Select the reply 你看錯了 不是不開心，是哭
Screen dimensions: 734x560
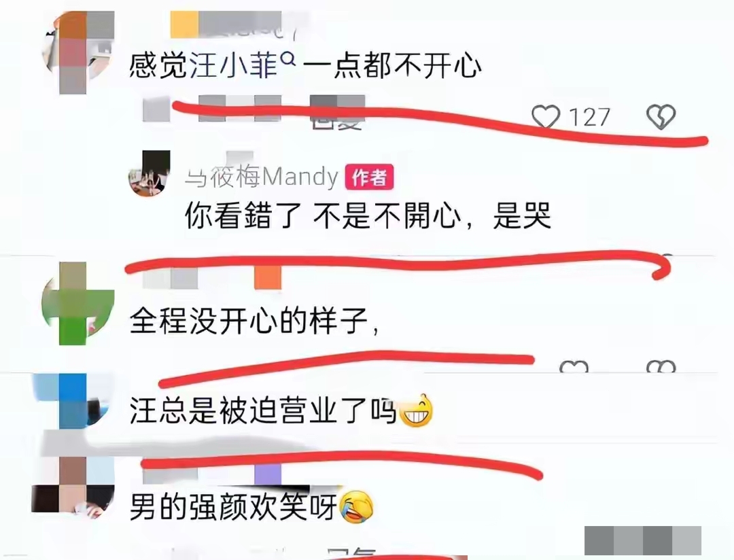coord(368,216)
